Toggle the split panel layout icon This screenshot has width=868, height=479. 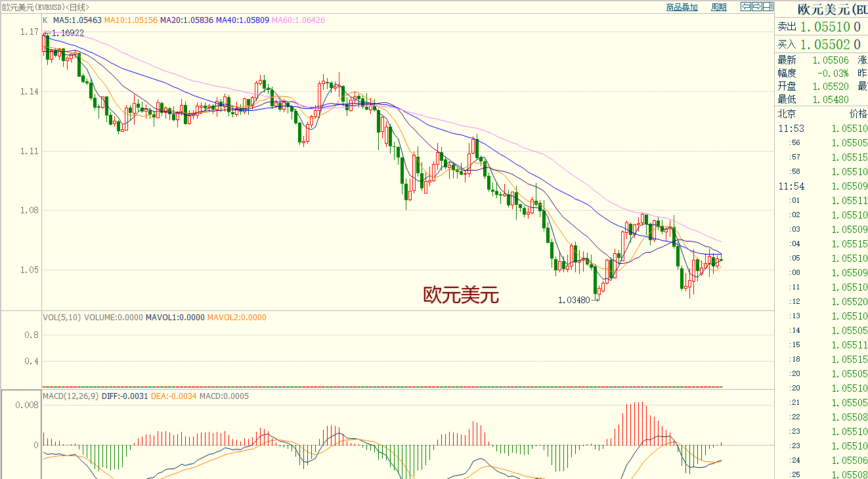click(768, 7)
